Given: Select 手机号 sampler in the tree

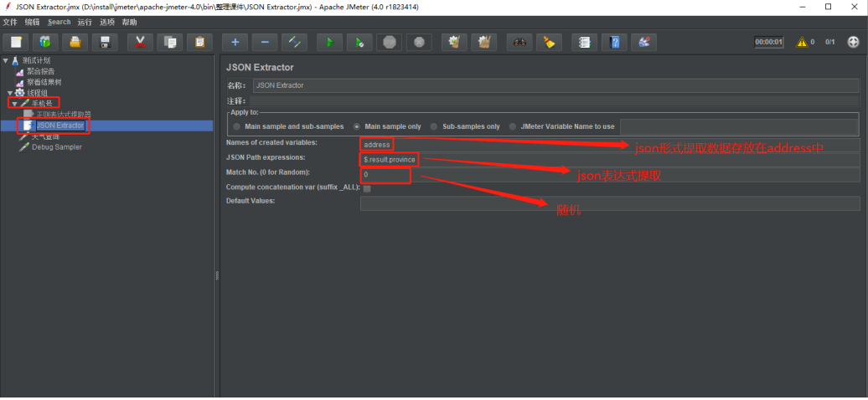Looking at the screenshot, I should [x=42, y=104].
